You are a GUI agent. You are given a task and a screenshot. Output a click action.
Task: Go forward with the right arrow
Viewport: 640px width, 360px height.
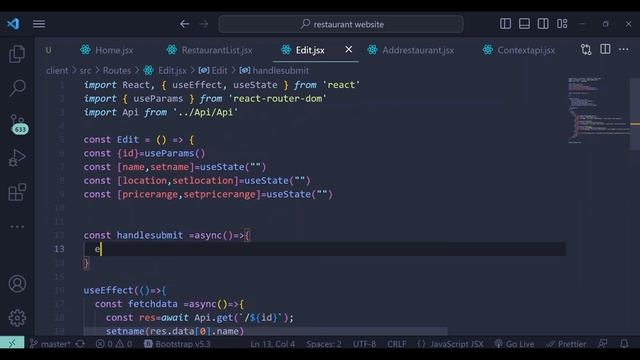[204, 24]
